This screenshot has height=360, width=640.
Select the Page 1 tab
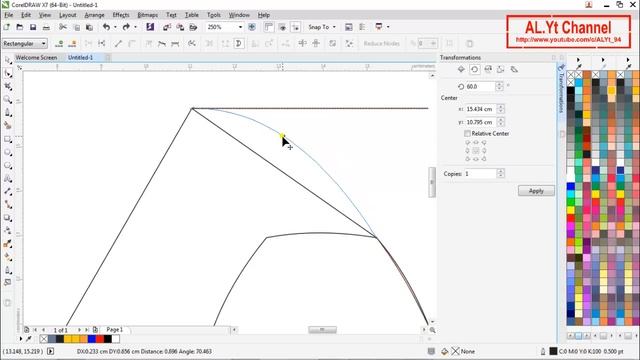115,329
